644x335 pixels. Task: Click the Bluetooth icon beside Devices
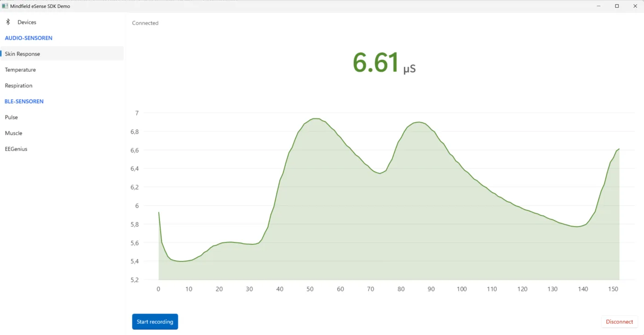(x=8, y=22)
